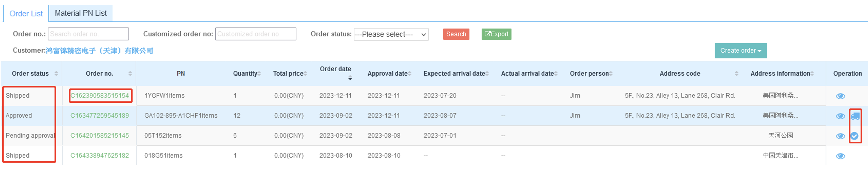This screenshot has width=868, height=170.
Task: Sort table by Quantity column
Action: [259, 73]
